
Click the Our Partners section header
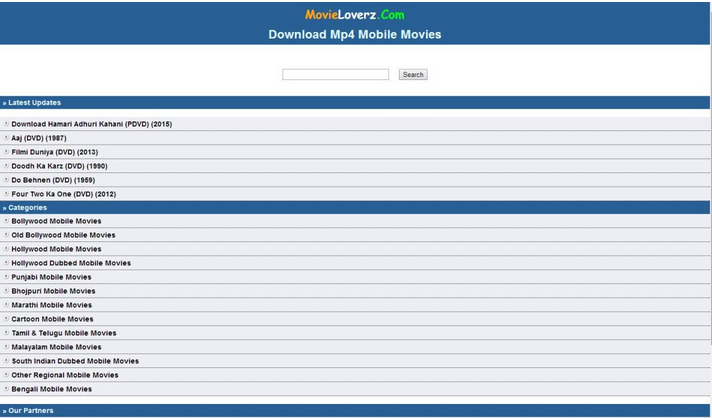tap(355, 411)
